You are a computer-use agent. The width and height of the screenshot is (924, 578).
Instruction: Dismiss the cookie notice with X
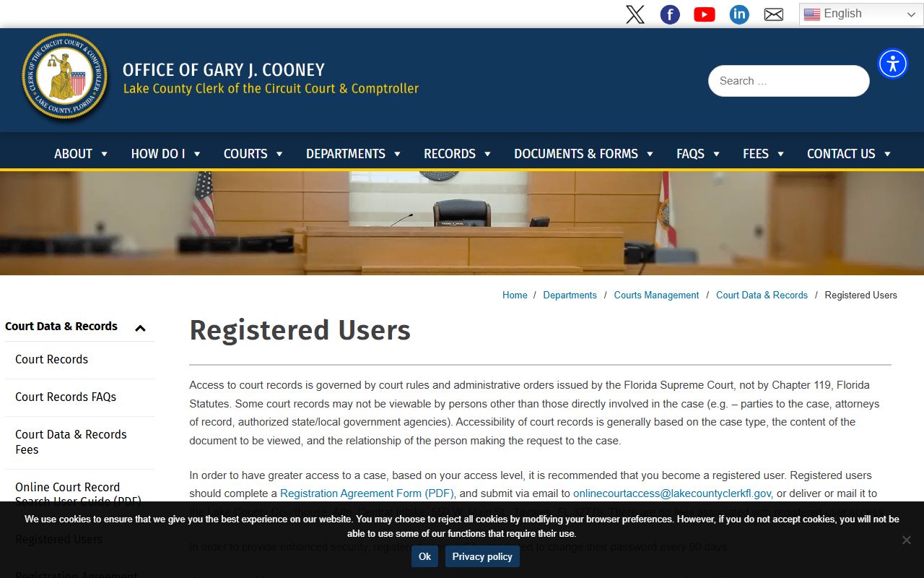906,540
